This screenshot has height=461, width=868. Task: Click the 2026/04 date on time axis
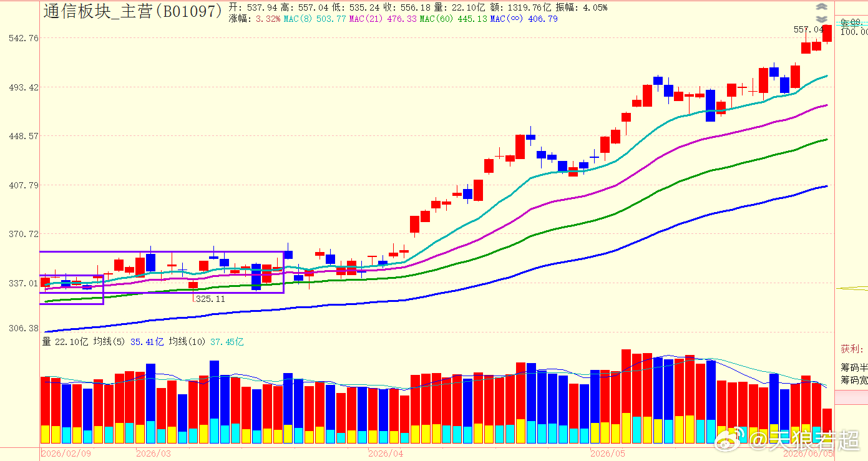(386, 454)
